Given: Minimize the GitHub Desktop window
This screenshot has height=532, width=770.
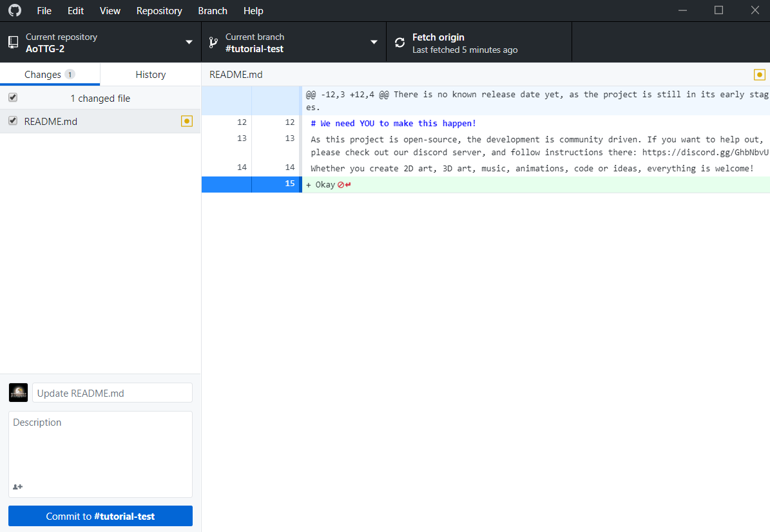Looking at the screenshot, I should coord(682,10).
